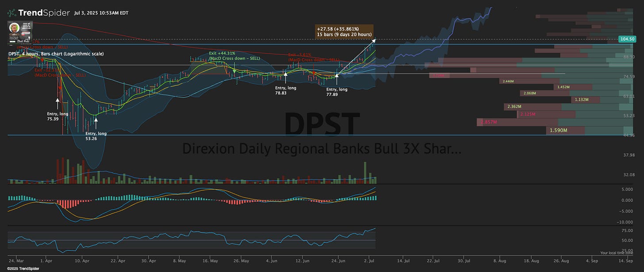Click the 44.36 price axis label

(x=629, y=136)
